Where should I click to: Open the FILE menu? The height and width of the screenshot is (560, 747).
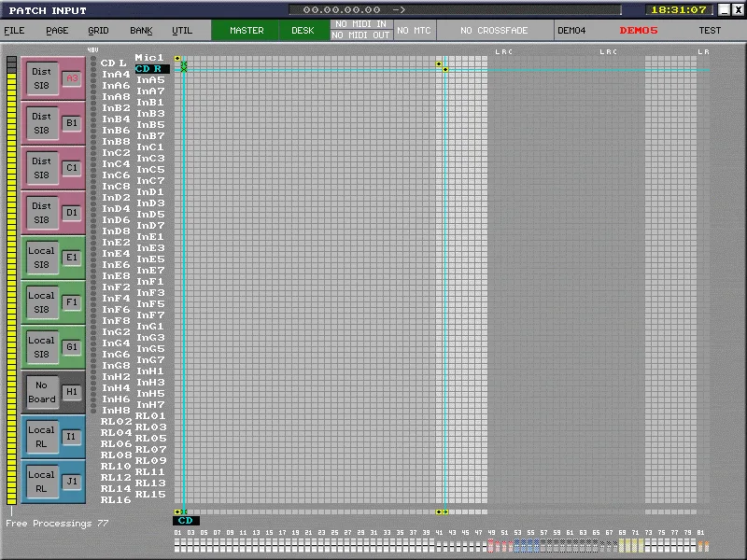[14, 31]
